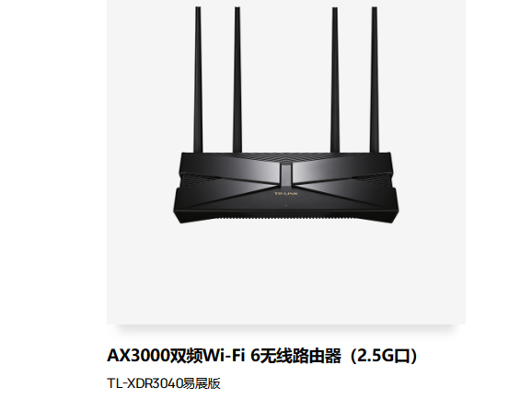Click the router's third antenna from left
This screenshot has height=399, width=532.
click(335, 80)
